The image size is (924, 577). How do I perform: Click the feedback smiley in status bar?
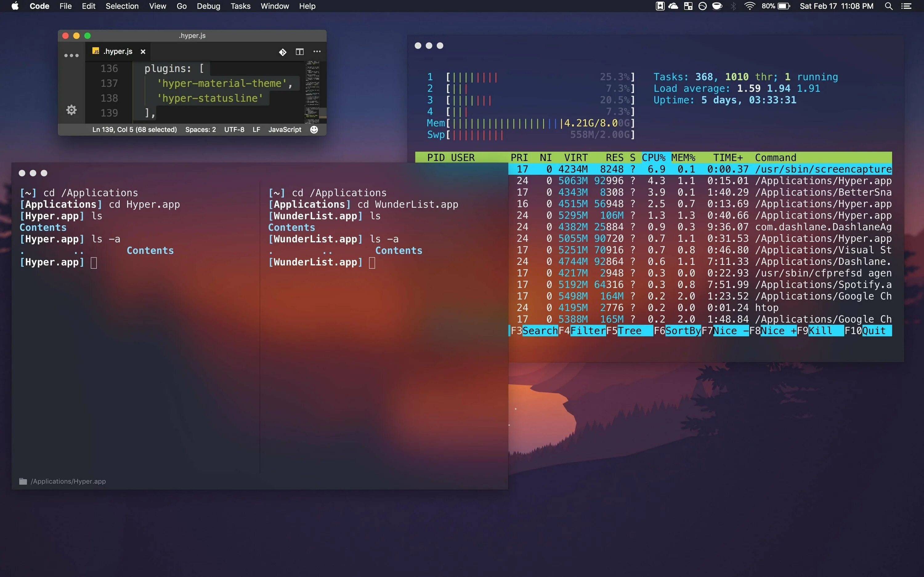[314, 130]
